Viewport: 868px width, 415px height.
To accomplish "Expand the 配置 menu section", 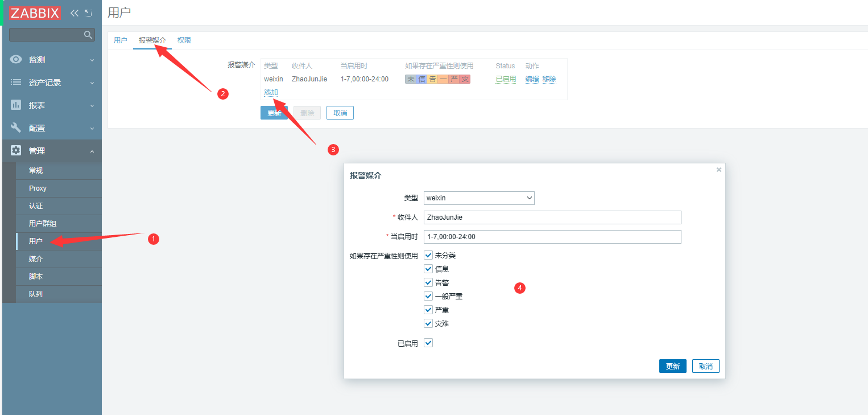I will tap(51, 128).
